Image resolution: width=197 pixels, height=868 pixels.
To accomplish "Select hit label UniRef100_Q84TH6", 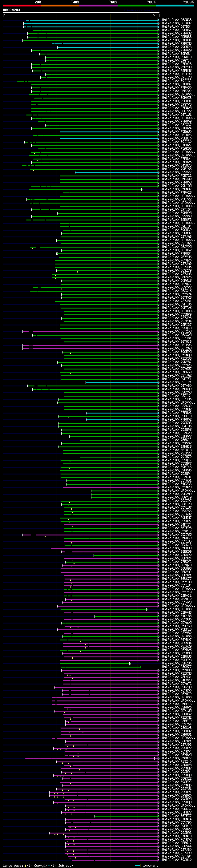I will coord(176,426).
